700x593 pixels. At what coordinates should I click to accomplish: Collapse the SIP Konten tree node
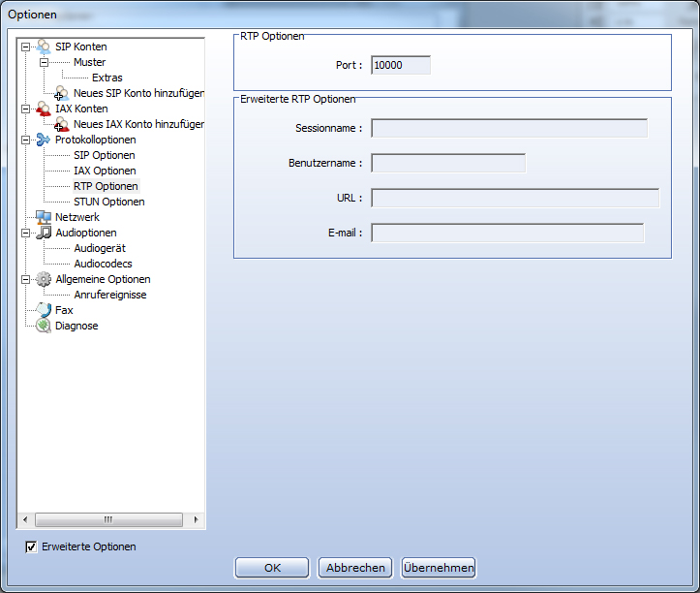[x=25, y=47]
